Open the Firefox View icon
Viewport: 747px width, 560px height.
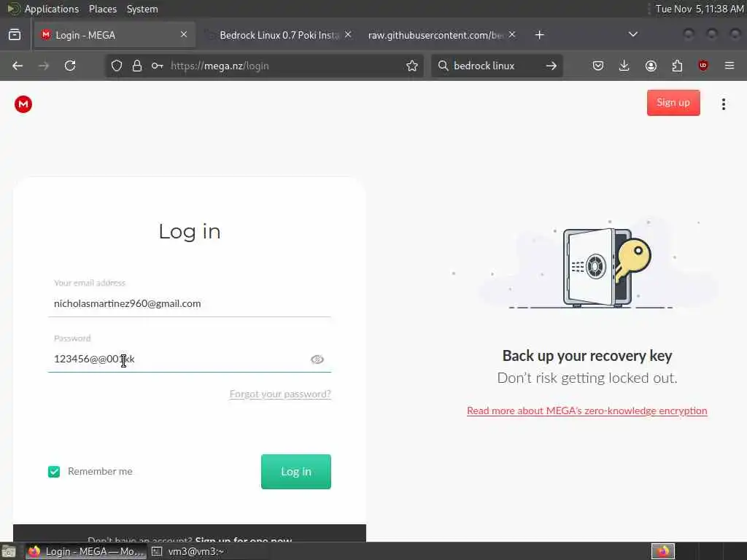pyautogui.click(x=15, y=35)
